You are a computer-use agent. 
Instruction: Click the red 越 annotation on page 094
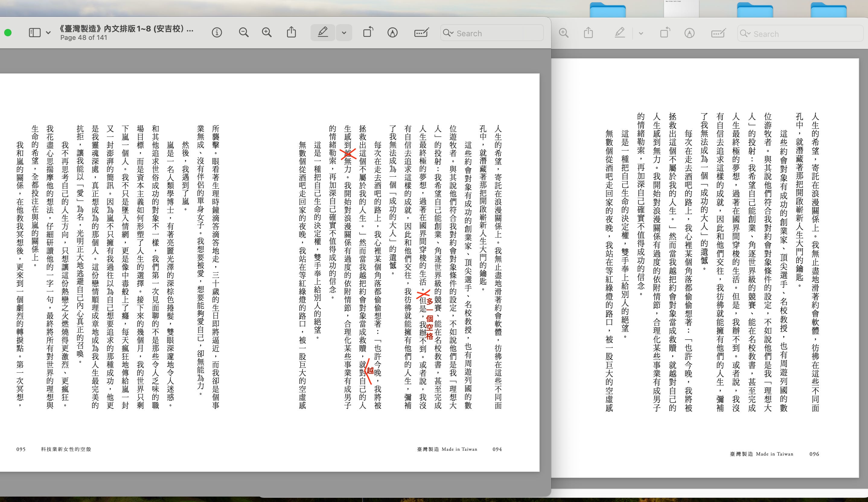(370, 371)
